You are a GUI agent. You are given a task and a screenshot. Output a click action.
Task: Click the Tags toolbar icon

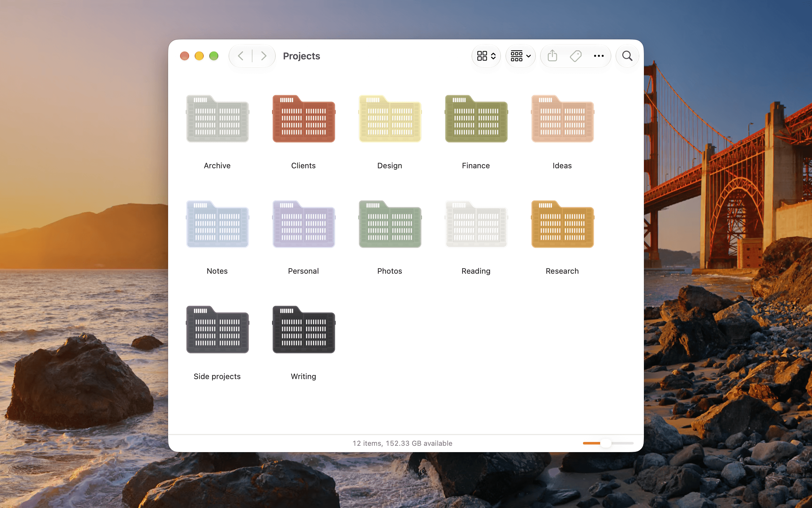click(576, 56)
